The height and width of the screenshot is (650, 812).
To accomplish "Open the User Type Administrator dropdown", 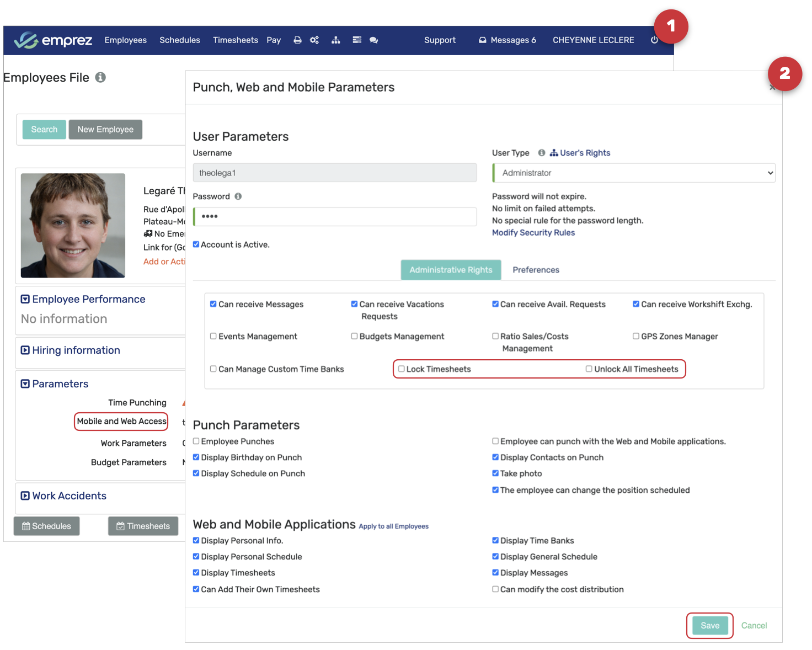I will coord(634,173).
